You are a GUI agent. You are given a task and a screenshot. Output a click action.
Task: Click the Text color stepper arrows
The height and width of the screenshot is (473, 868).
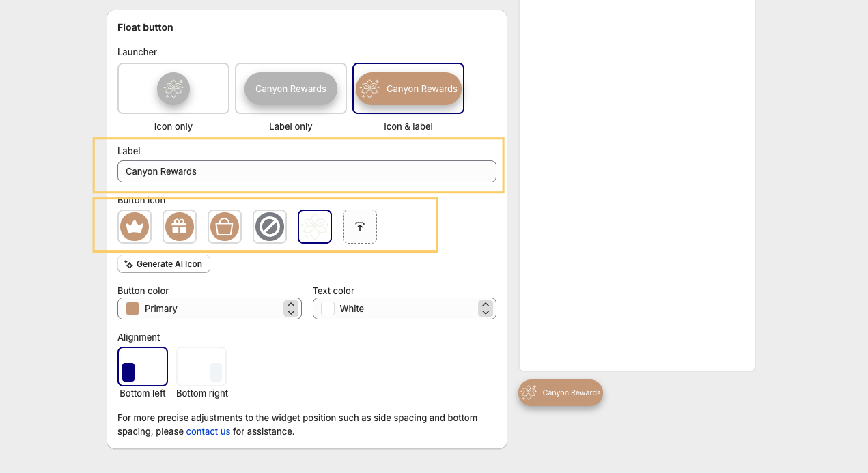click(x=486, y=309)
